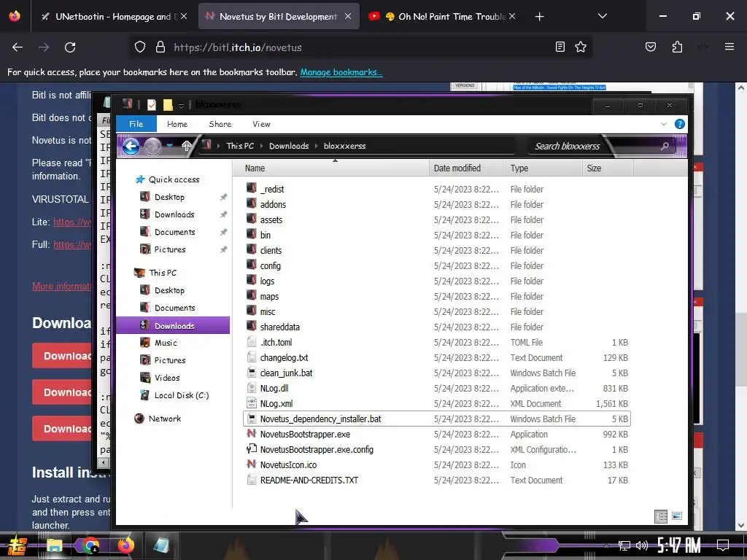
Task: Open notification center icon in taskbar
Action: [723, 545]
